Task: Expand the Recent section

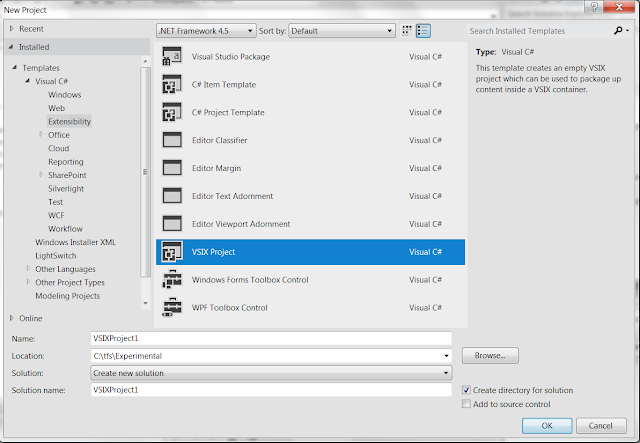Action: coord(12,29)
